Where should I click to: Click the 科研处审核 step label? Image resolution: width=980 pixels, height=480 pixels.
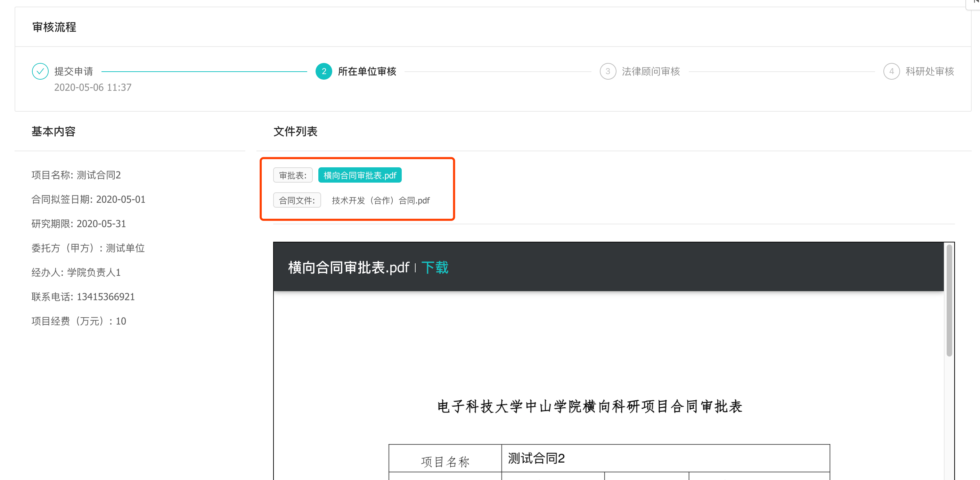[x=930, y=71]
